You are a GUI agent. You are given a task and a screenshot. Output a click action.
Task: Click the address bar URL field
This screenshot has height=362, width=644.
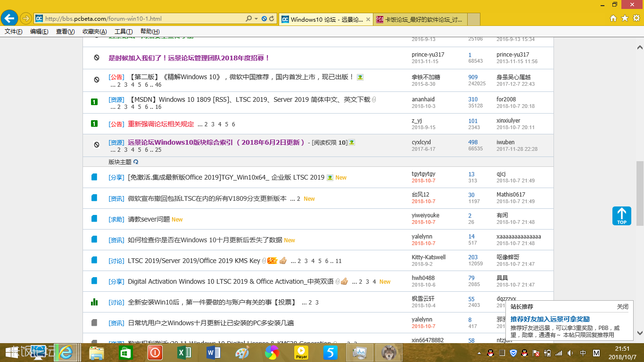pyautogui.click(x=144, y=19)
